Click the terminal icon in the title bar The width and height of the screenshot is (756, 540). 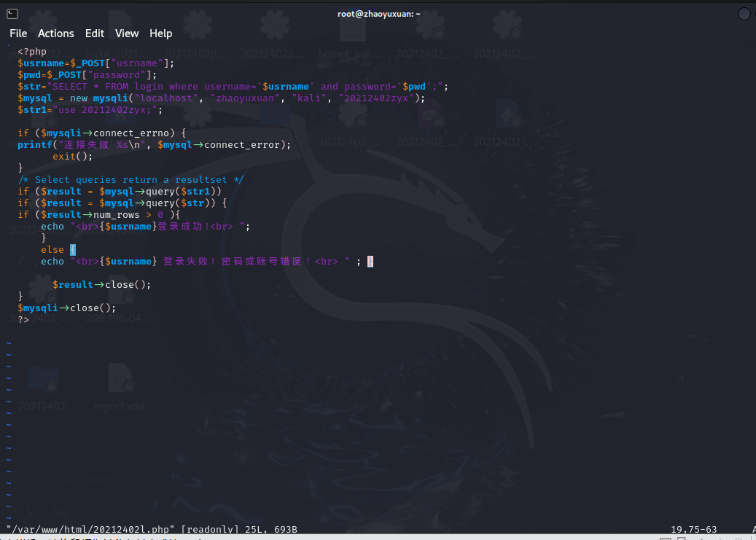[x=12, y=14]
